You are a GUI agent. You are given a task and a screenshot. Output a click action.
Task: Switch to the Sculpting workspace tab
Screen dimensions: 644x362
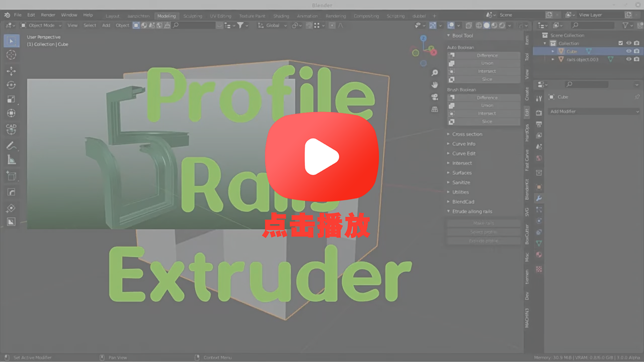(x=193, y=16)
